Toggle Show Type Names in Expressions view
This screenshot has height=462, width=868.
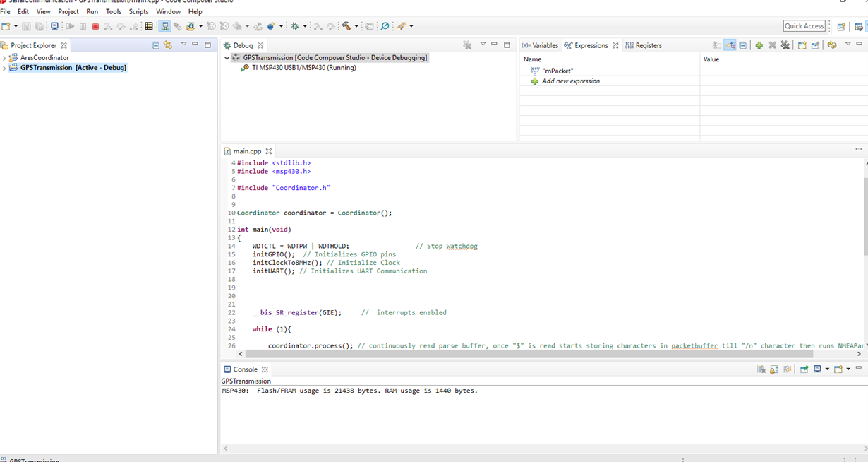click(717, 45)
